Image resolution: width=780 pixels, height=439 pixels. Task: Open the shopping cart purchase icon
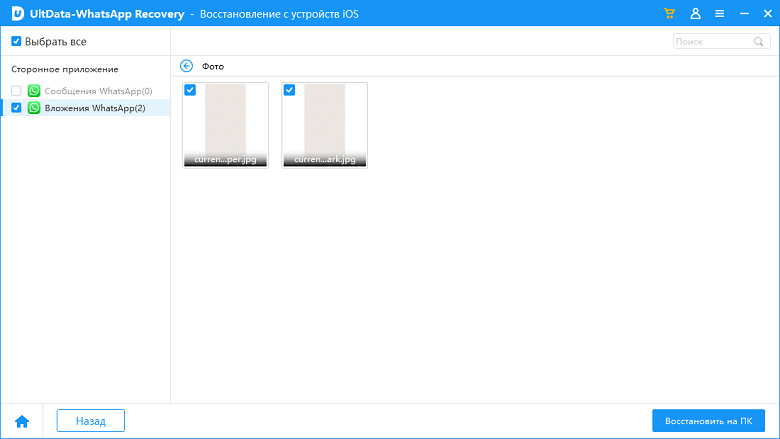point(669,13)
